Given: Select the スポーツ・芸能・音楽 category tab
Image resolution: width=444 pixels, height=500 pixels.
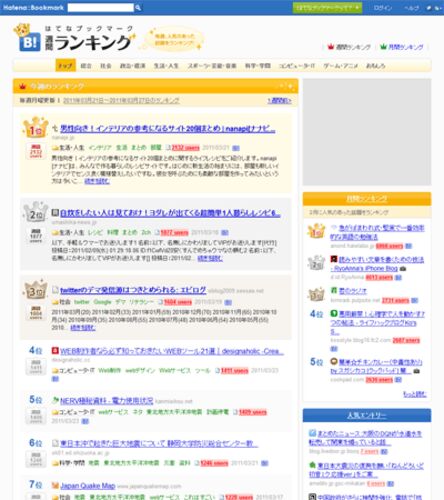Looking at the screenshot, I should pos(212,66).
